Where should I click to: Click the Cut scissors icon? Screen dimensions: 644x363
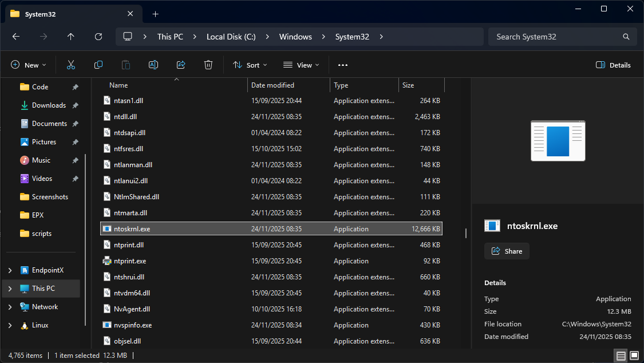(x=71, y=65)
